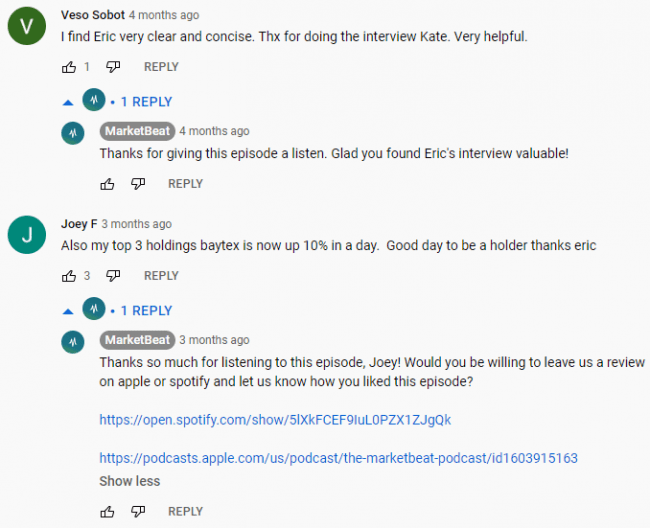
Task: Like Veso Sobot's comment
Action: [69, 67]
